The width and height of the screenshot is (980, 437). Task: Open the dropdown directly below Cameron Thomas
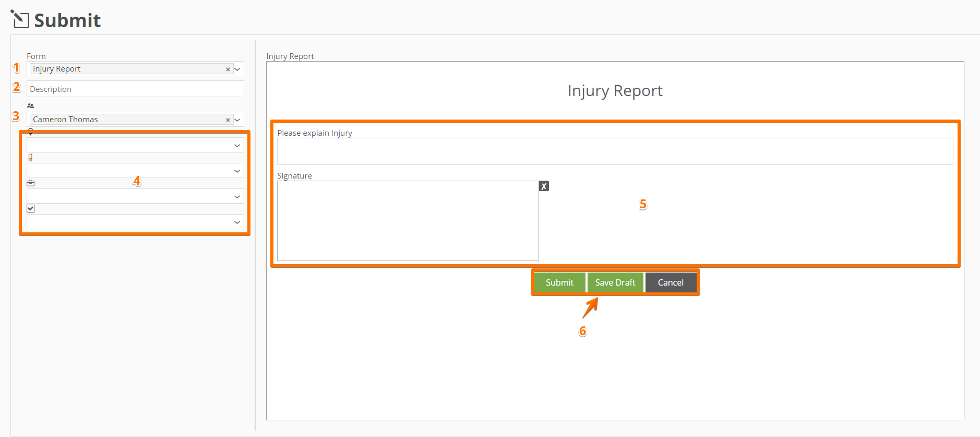click(135, 145)
